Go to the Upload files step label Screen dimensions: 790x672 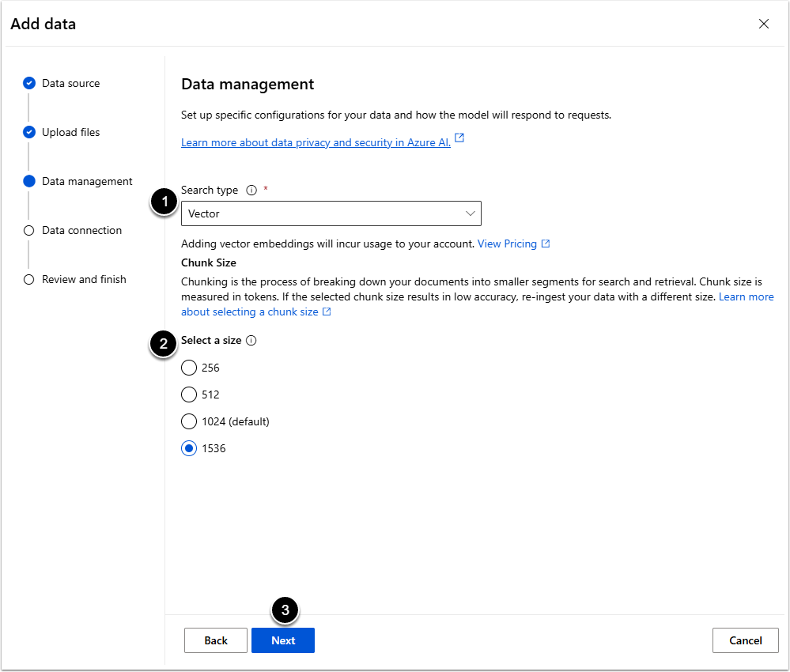tap(70, 132)
